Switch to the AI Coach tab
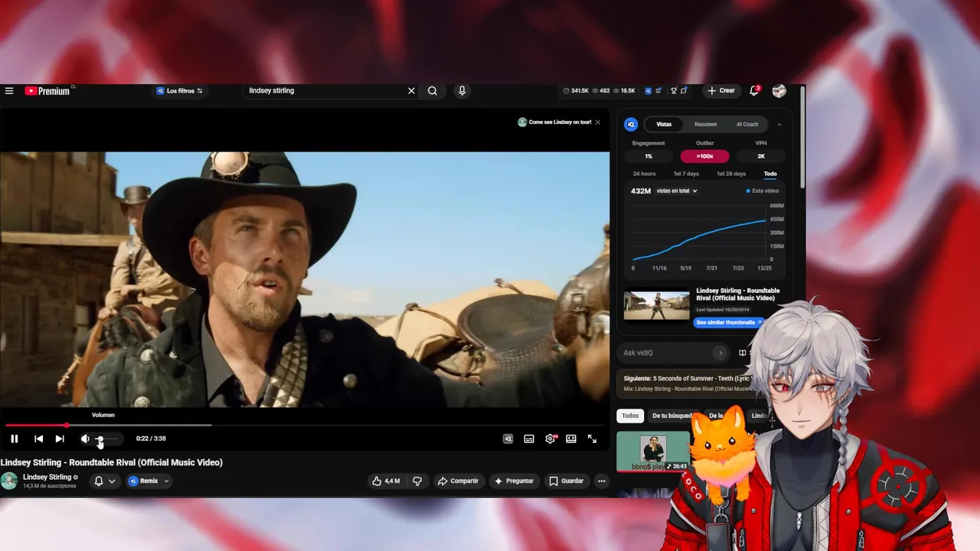Image resolution: width=980 pixels, height=551 pixels. [747, 124]
